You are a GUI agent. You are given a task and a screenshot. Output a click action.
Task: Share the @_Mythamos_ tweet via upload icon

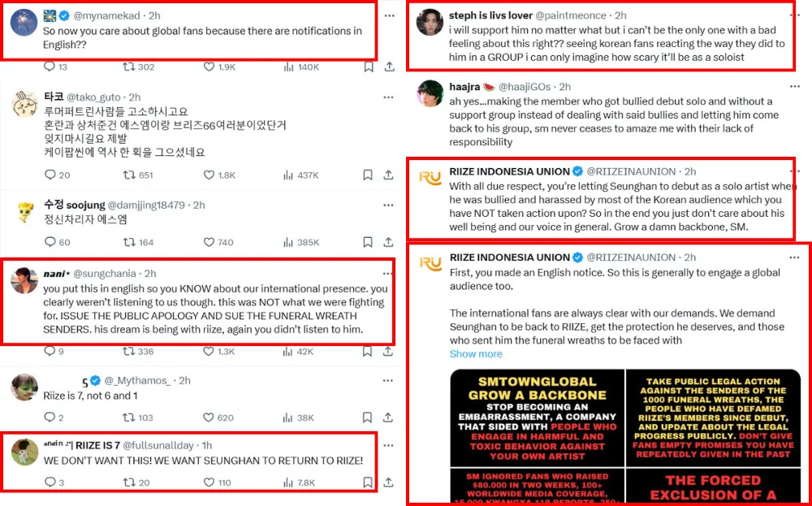pyautogui.click(x=388, y=417)
